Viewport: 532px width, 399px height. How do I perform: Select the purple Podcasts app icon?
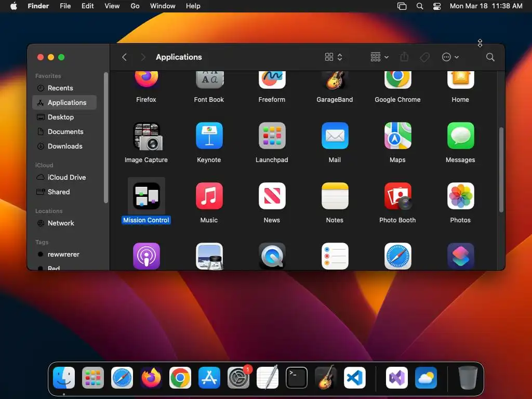click(x=146, y=256)
